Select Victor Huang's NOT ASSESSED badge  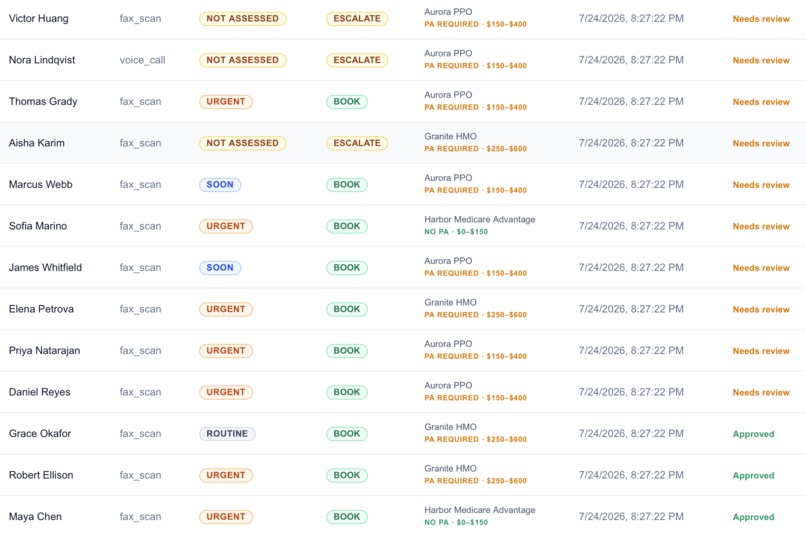[x=243, y=19]
